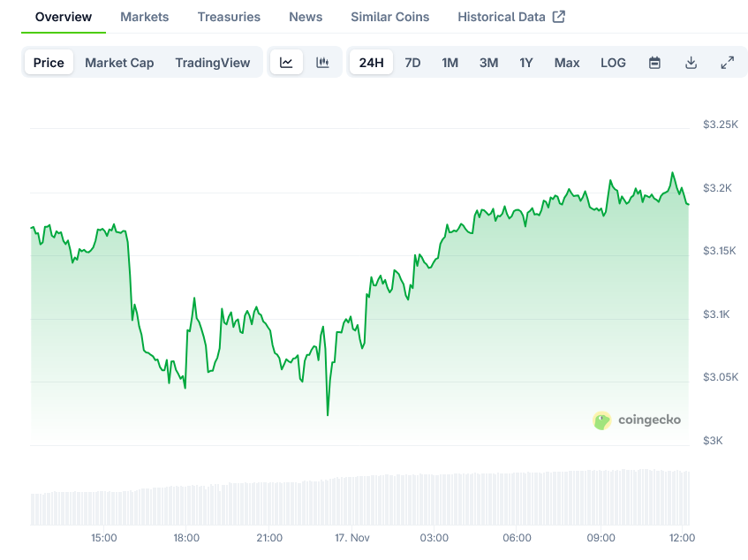
Task: Expand the chart to fullscreen icon
Action: point(727,62)
